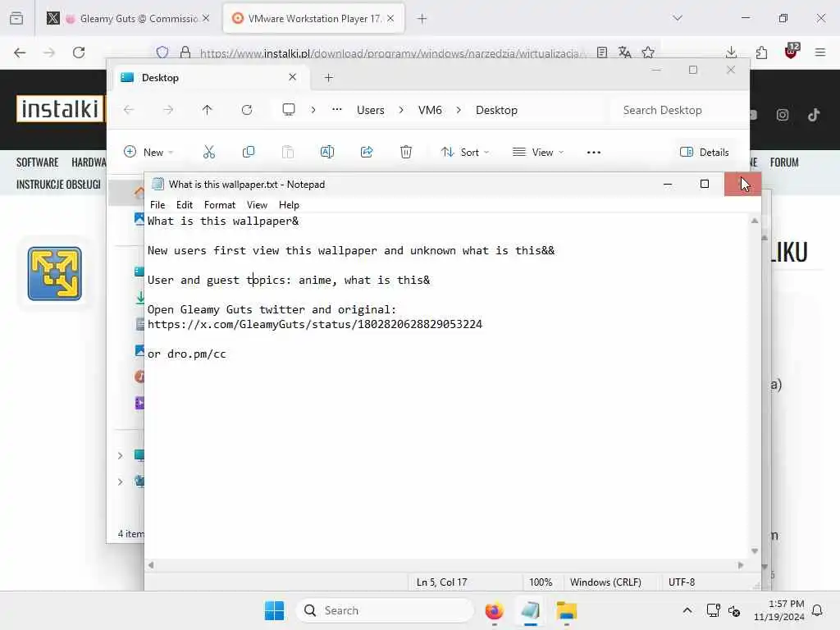840x630 pixels.
Task: Toggle Details pane in Explorer
Action: [704, 152]
